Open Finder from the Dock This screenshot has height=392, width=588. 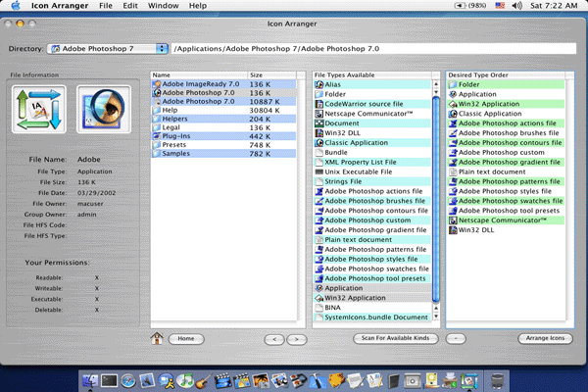click(90, 381)
